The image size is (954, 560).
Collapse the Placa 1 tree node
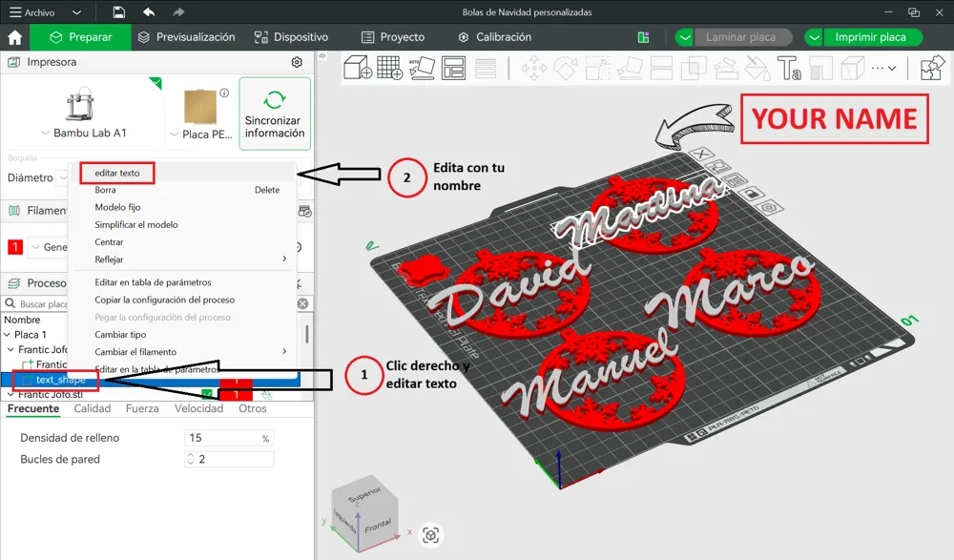point(8,335)
